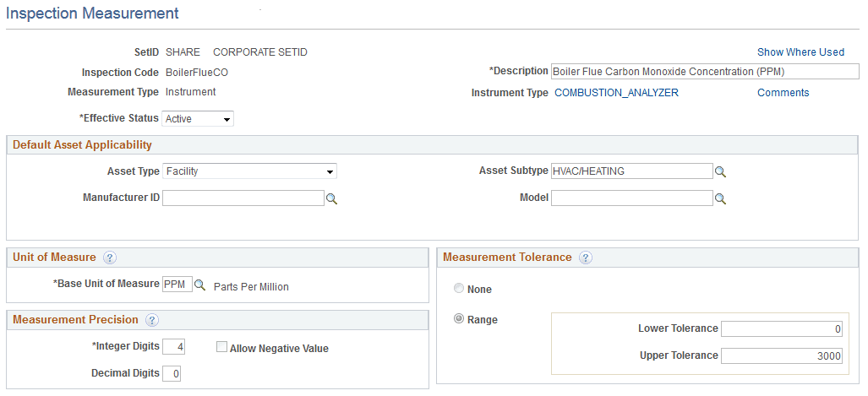This screenshot has width=868, height=396.
Task: Click into the Description text field
Action: click(704, 72)
